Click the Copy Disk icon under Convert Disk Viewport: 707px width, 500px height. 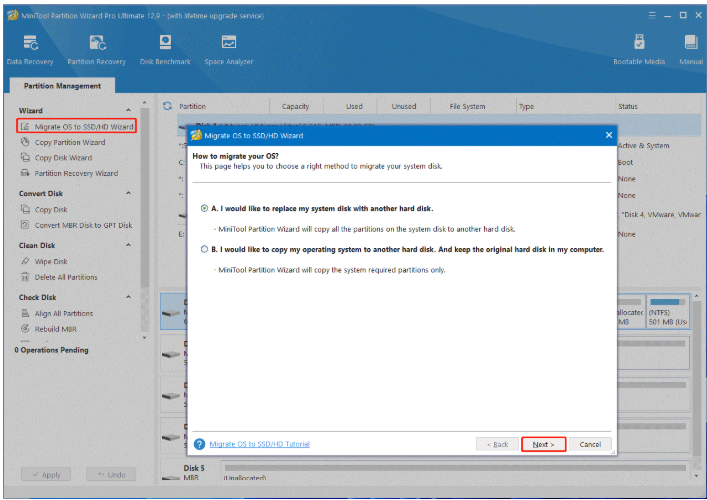(x=25, y=209)
